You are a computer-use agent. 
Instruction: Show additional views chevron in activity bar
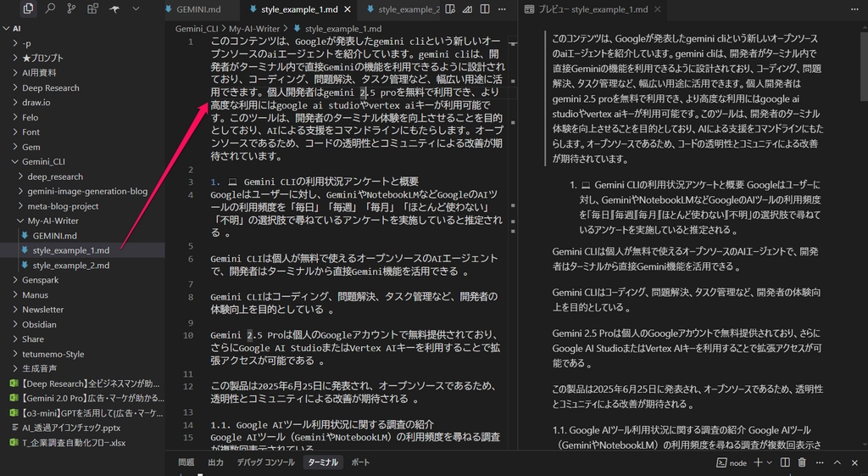pyautogui.click(x=136, y=8)
